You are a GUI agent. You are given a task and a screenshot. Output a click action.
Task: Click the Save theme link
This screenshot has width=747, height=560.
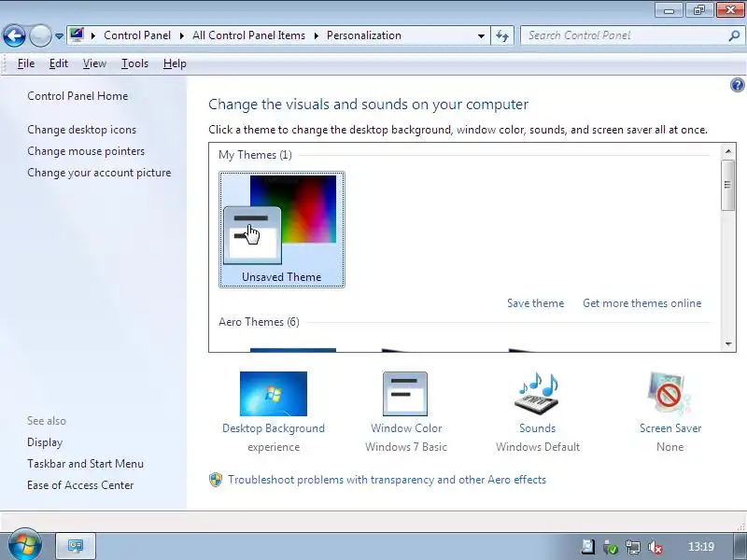point(535,303)
